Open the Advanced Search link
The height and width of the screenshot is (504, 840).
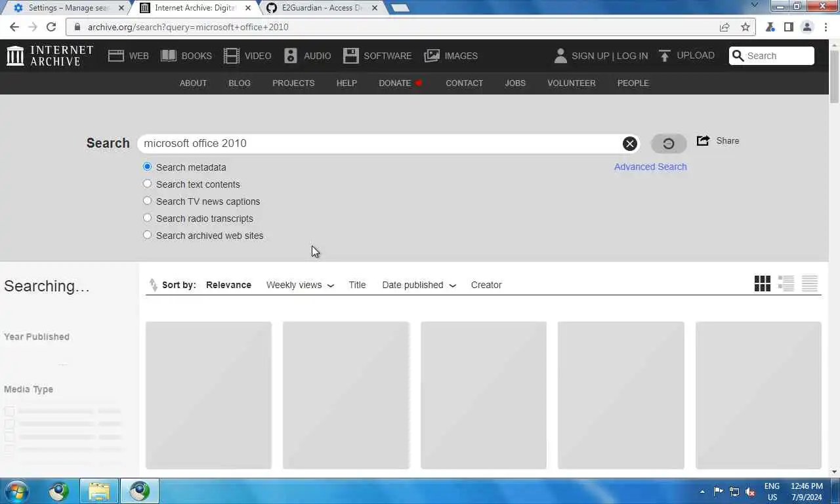pyautogui.click(x=650, y=167)
